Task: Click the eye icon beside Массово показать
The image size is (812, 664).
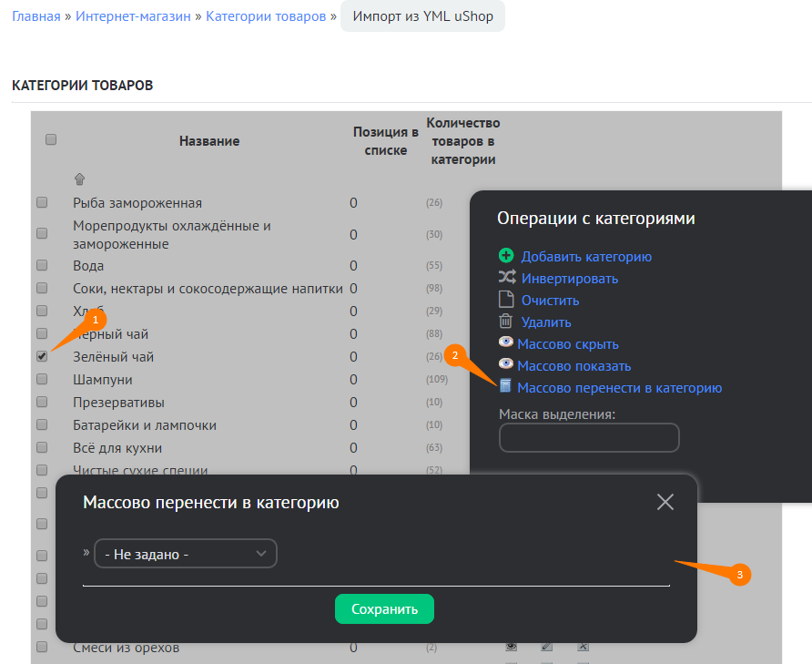Action: (506, 365)
